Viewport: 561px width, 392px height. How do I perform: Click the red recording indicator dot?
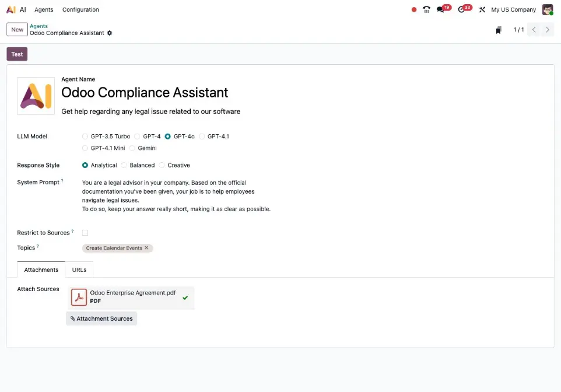coord(414,10)
